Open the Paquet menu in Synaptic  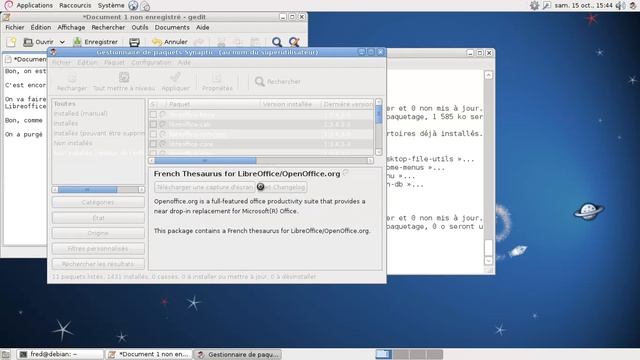tap(114, 62)
